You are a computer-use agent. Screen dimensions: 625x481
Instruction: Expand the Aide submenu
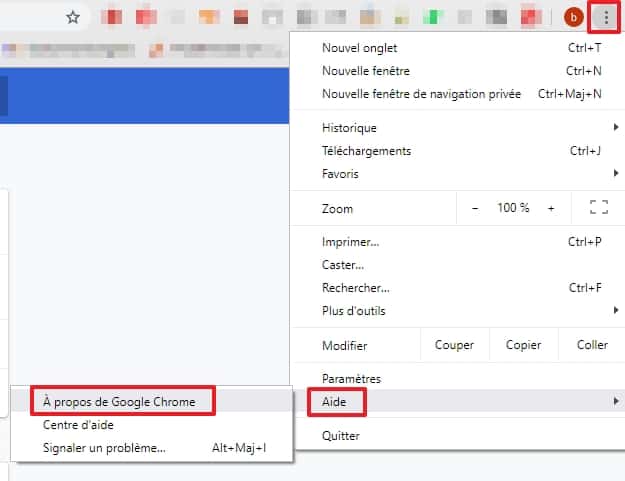coord(457,402)
